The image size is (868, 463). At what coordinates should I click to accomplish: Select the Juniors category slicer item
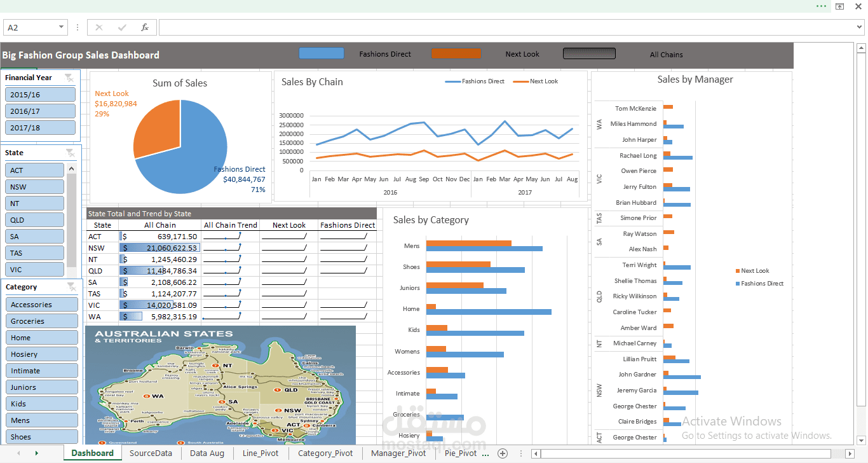click(x=42, y=387)
